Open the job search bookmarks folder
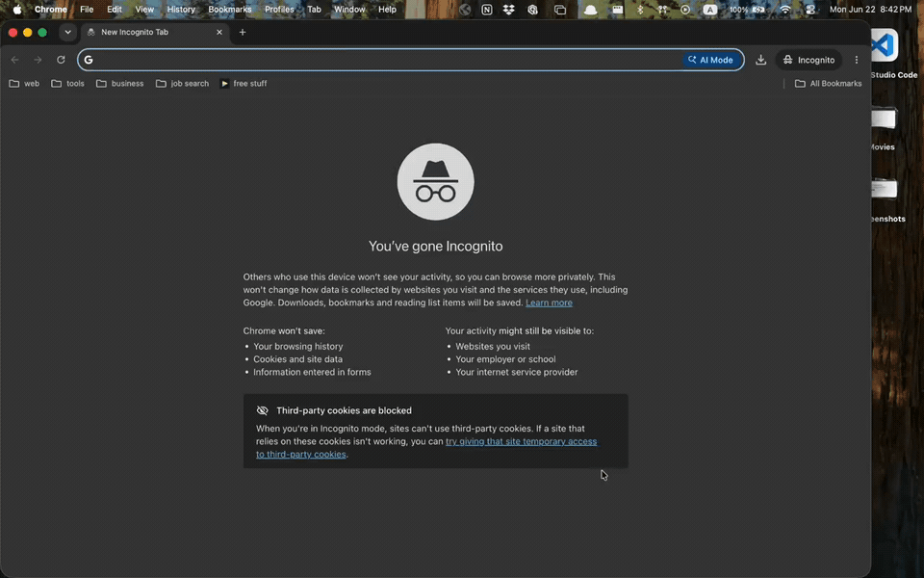The height and width of the screenshot is (578, 924). point(182,84)
